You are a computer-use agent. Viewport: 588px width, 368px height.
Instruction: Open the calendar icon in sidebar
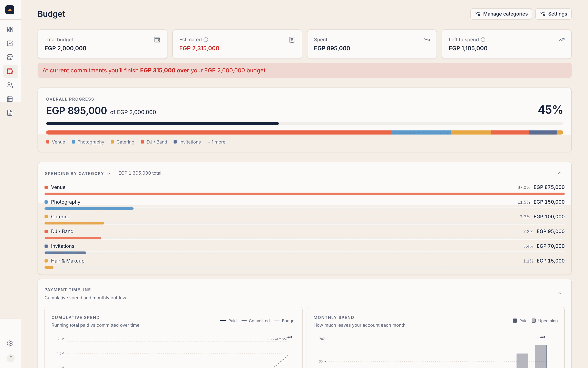[x=10, y=99]
